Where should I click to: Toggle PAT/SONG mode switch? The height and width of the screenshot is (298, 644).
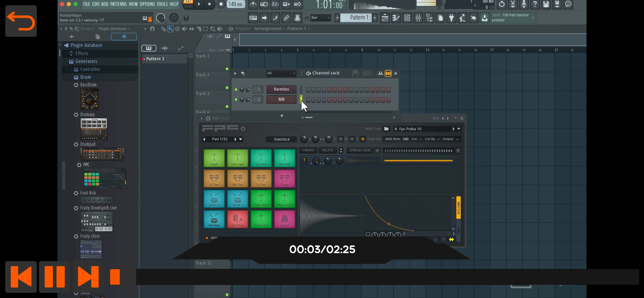(x=188, y=4)
